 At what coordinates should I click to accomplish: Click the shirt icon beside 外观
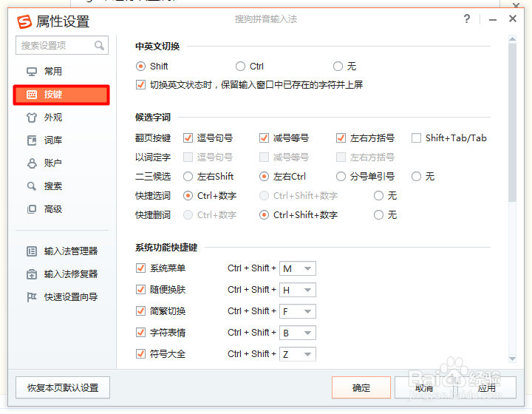tap(32, 118)
